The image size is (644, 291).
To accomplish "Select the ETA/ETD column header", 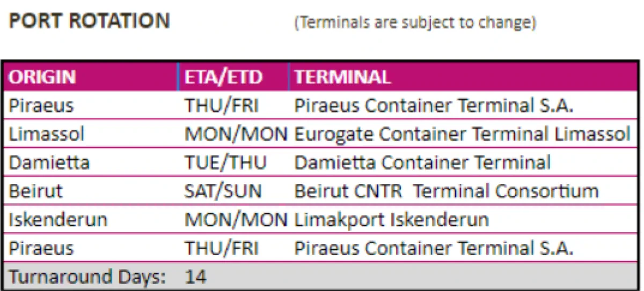I will [224, 77].
